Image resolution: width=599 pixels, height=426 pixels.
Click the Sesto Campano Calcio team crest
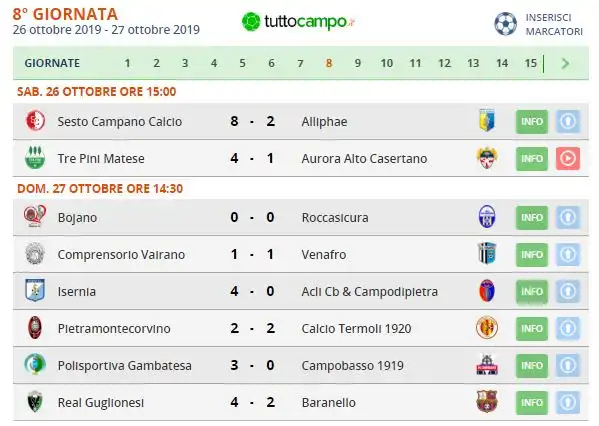coord(35,121)
